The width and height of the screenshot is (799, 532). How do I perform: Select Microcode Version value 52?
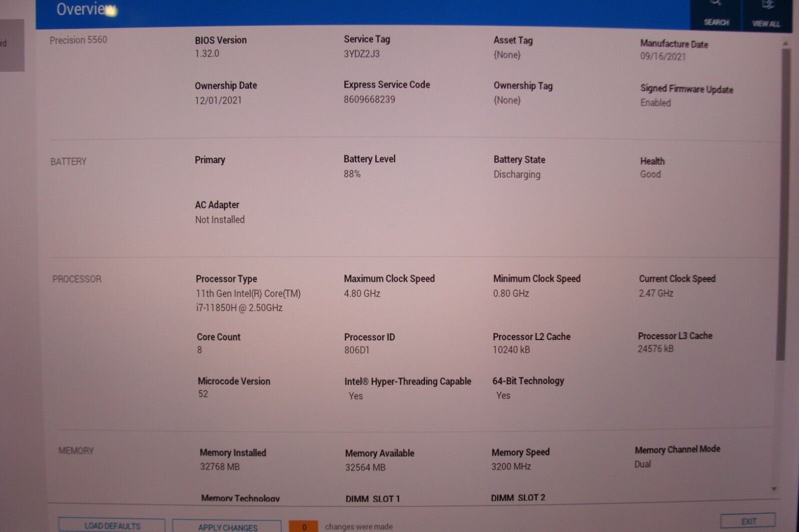click(203, 394)
